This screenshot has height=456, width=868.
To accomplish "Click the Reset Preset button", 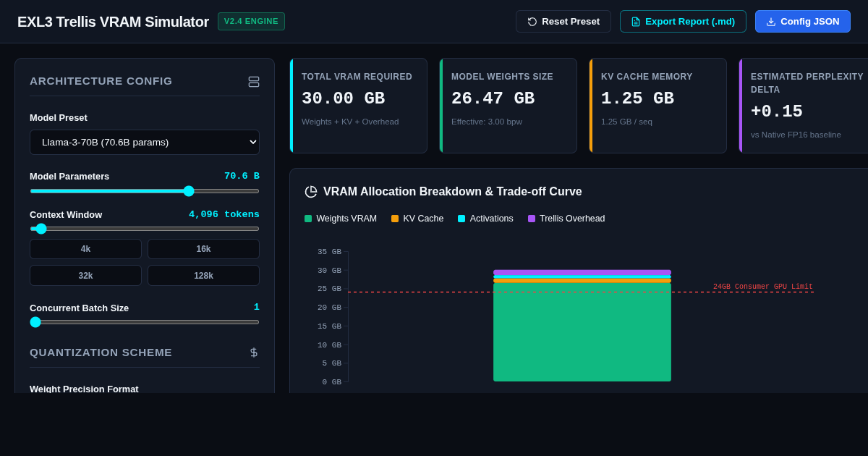I will (x=563, y=22).
